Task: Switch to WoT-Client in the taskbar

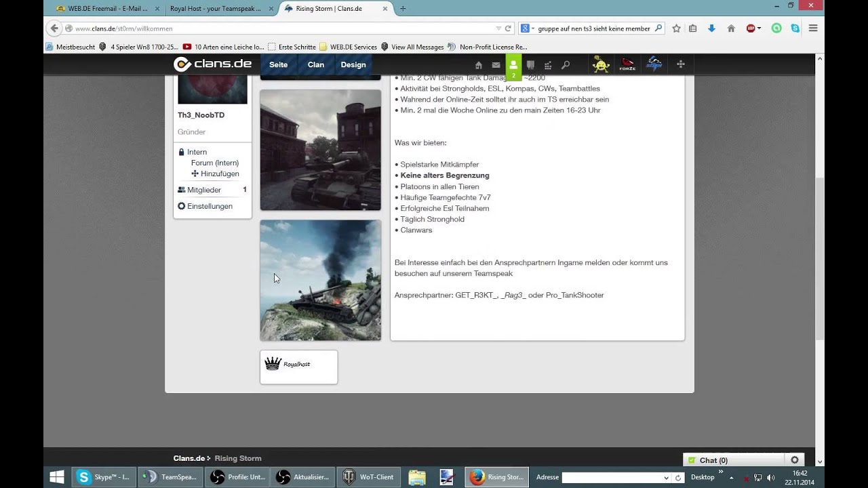Action: [369, 477]
